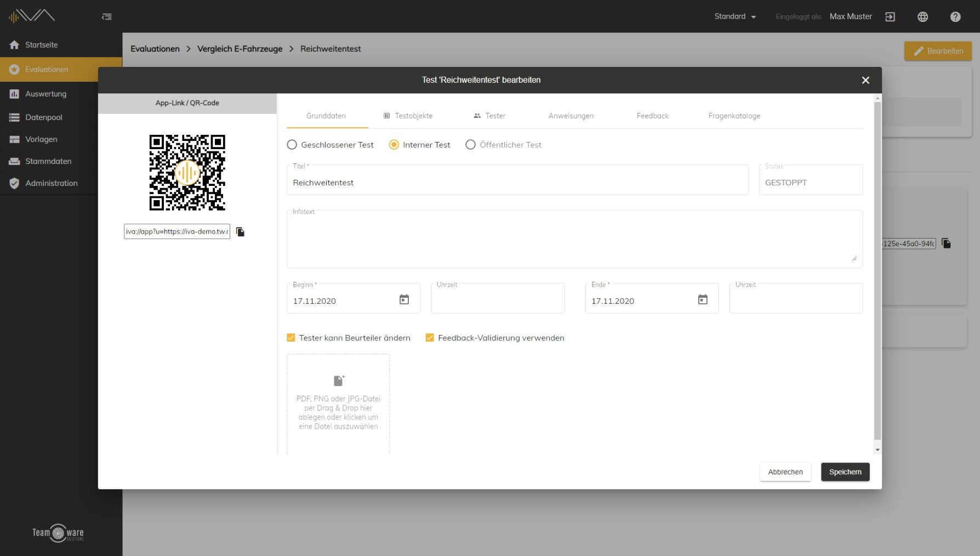Click the Uhrzeit field next to Beginn
This screenshot has height=556, width=980.
[498, 299]
